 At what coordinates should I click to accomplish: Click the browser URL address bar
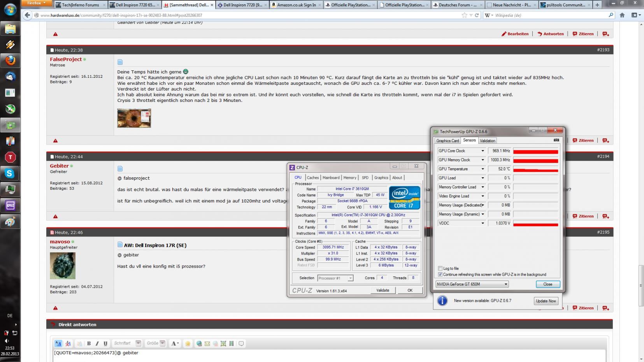[249, 15]
